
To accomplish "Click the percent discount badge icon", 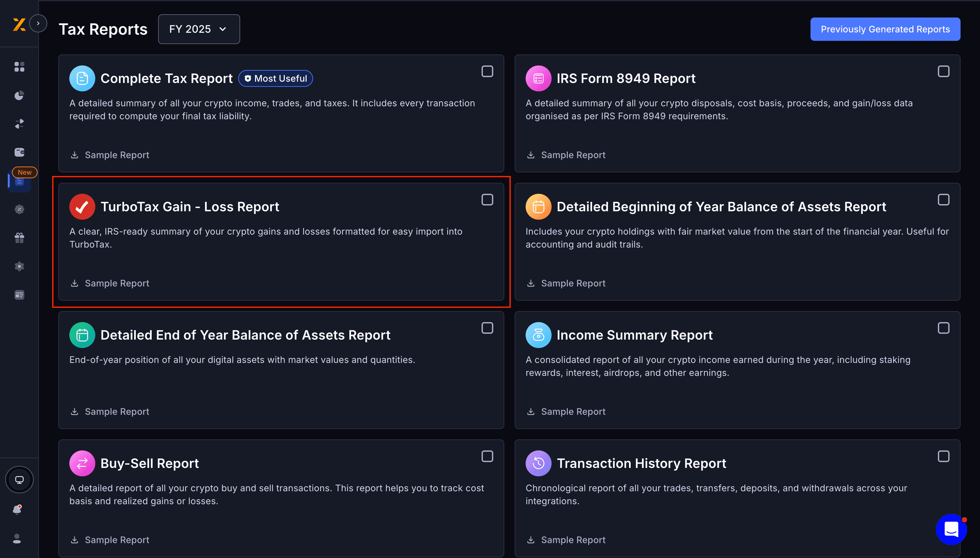I will [19, 209].
